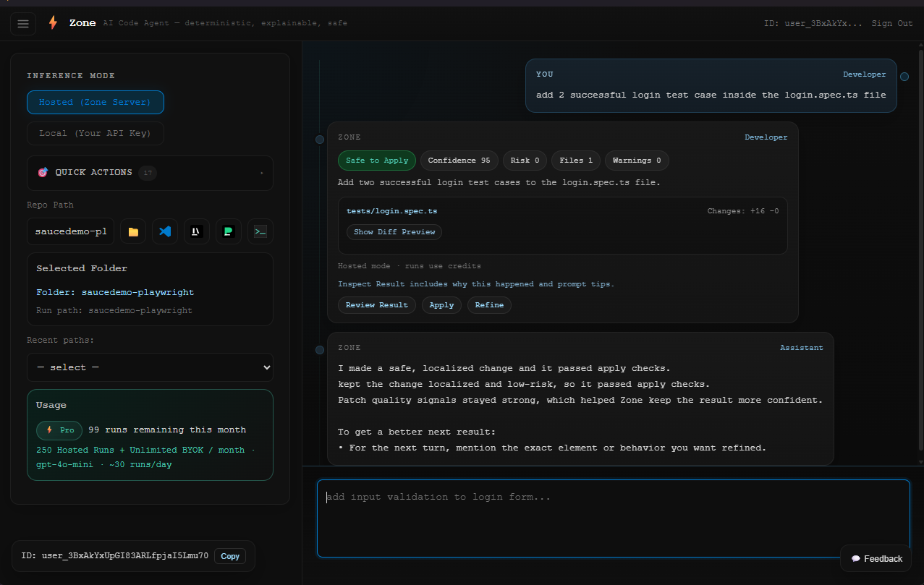Click the prompt input text area
The height and width of the screenshot is (585, 924).
pos(613,518)
